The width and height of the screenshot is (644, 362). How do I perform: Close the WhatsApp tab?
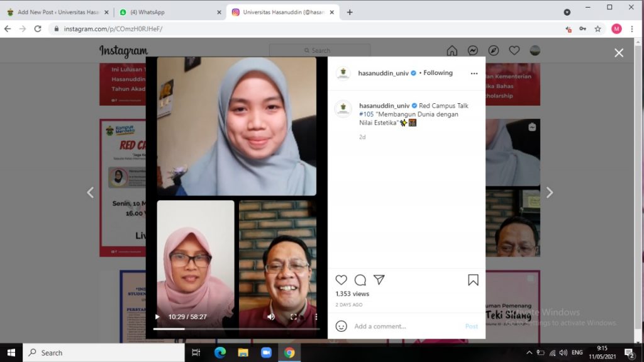(219, 13)
